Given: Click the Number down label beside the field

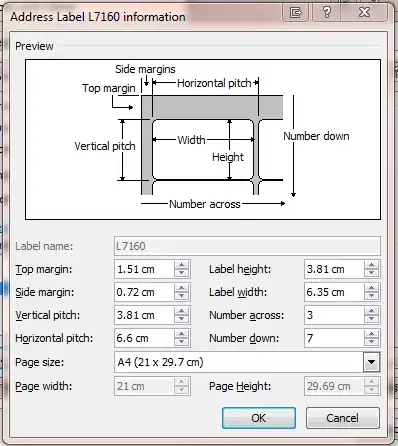Looking at the screenshot, I should tap(244, 338).
